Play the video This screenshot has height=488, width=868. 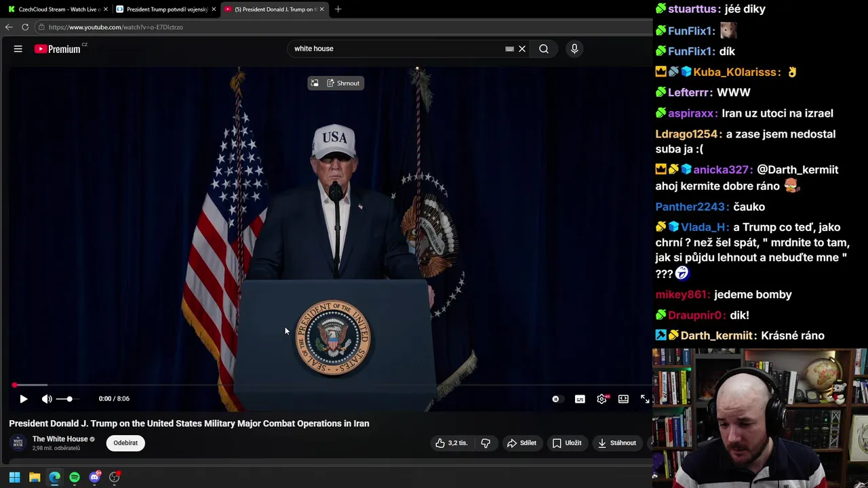click(24, 399)
